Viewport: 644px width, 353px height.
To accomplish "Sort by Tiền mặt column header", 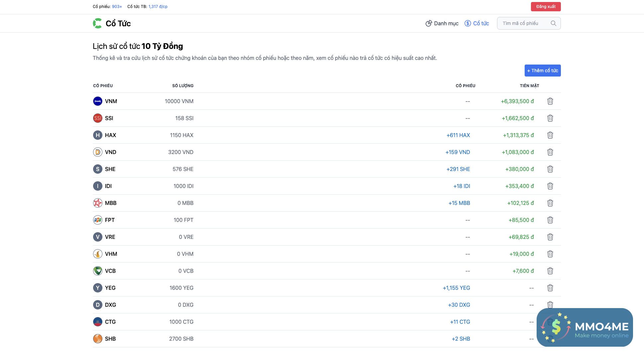I will pos(529,86).
